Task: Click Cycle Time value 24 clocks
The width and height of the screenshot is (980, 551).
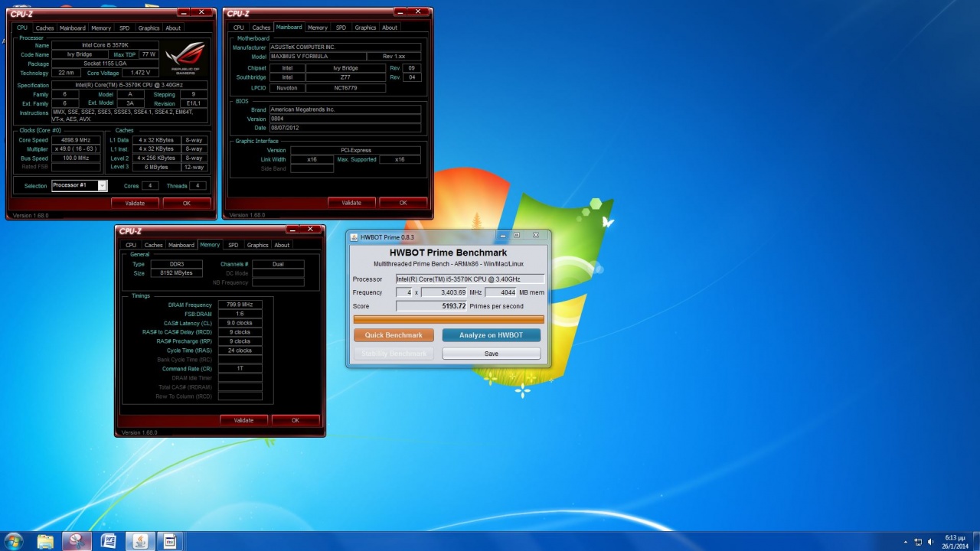Action: coord(240,350)
